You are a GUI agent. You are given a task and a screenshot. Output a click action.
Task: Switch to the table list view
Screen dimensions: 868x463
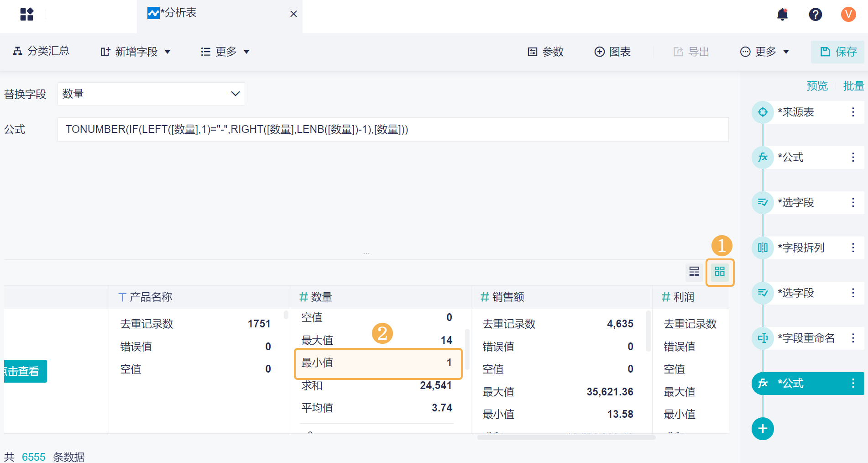(x=694, y=272)
